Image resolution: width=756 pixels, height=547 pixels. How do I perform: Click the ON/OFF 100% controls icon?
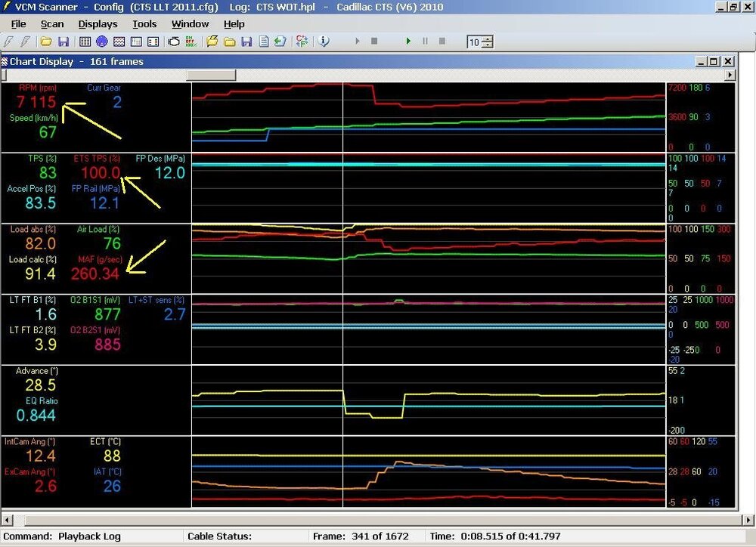coord(191,42)
